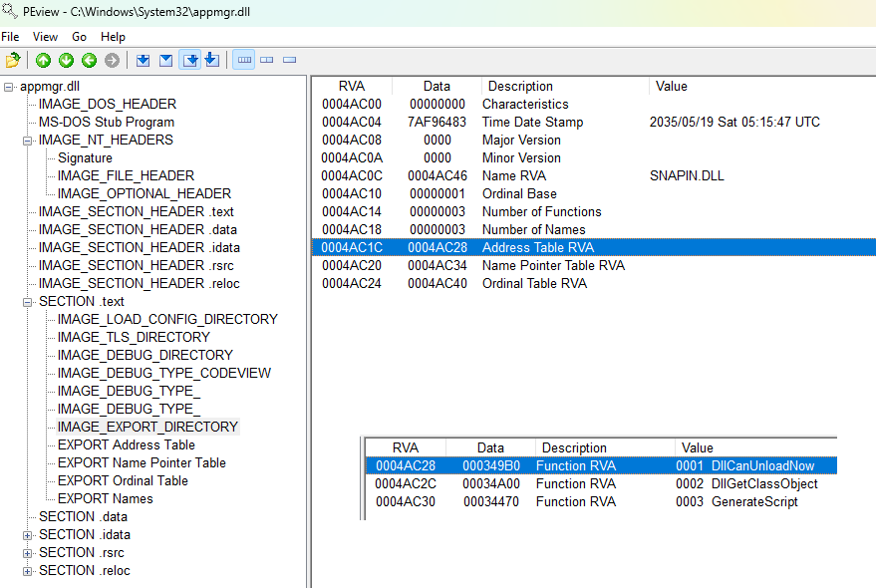Screen dimensions: 876x588
Task: Select the Time Date Stamp row
Action: click(x=594, y=122)
